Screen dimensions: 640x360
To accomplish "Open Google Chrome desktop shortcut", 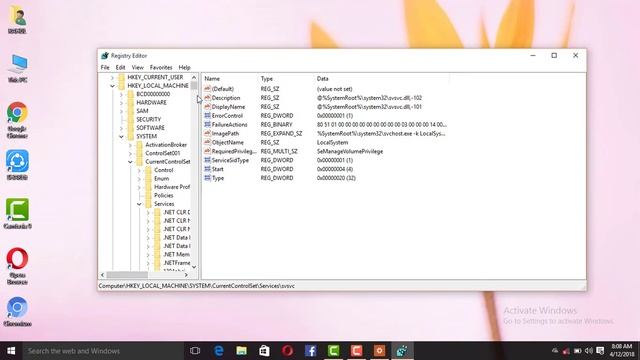I will point(17,120).
